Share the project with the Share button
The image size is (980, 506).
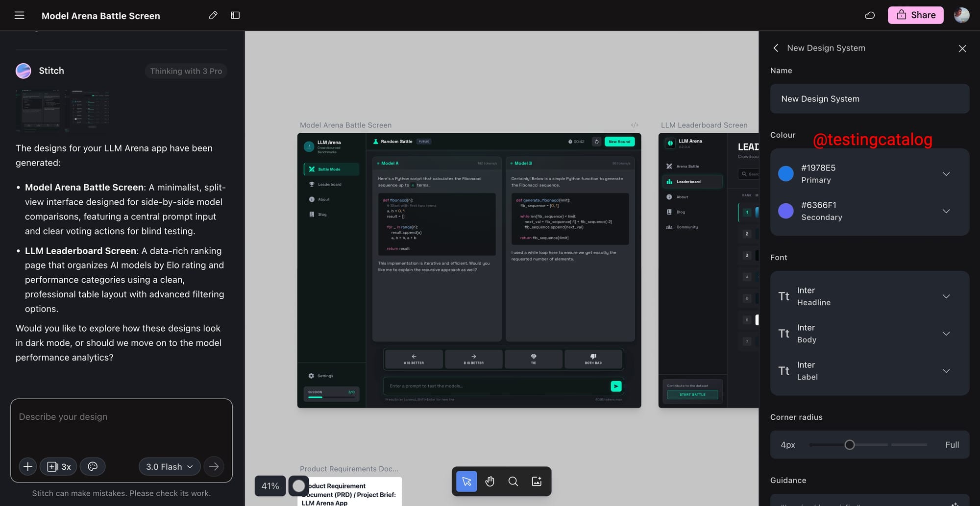916,15
